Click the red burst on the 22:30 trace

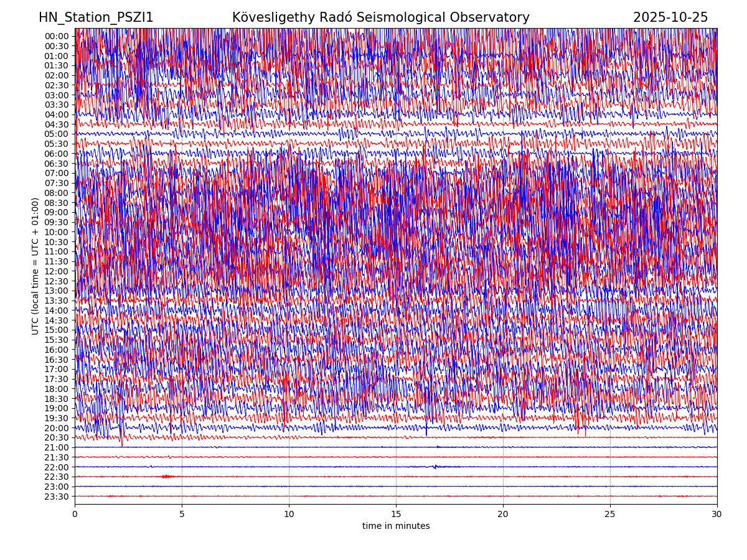[x=166, y=477]
